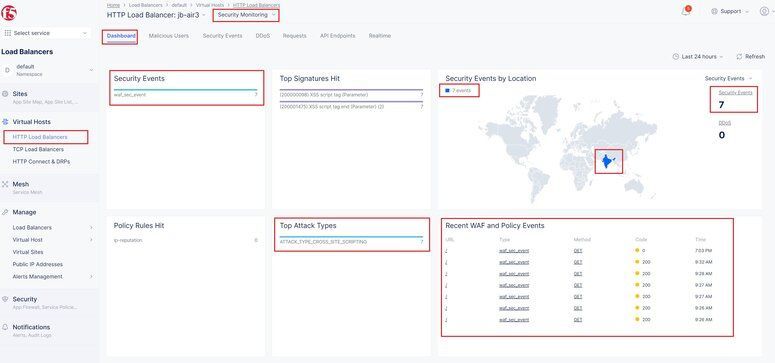Click the Manage wrench icon in sidebar
775x363 pixels.
click(5, 212)
